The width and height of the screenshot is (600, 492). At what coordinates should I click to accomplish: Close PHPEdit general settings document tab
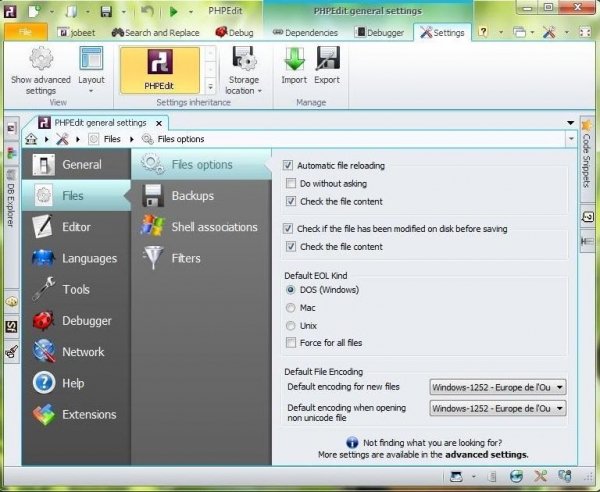click(159, 123)
